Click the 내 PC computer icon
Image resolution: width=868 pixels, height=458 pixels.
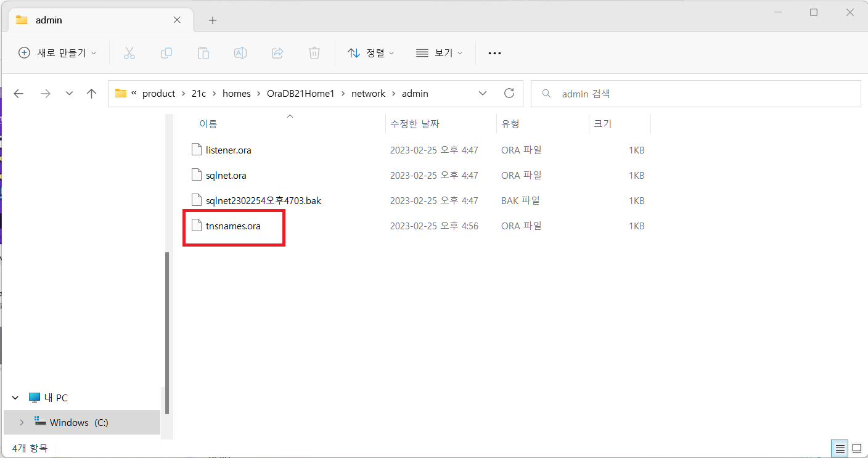pyautogui.click(x=35, y=398)
